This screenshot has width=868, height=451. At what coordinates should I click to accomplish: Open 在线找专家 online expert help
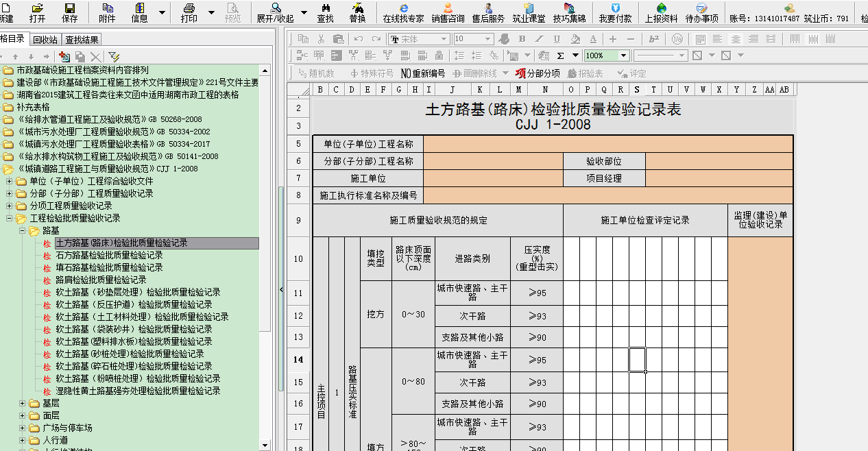(403, 12)
